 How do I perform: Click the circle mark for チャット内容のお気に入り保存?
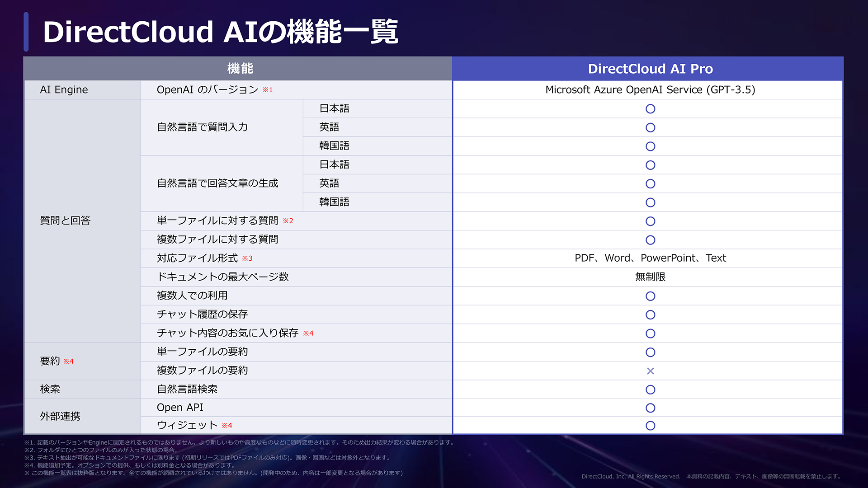tap(650, 333)
